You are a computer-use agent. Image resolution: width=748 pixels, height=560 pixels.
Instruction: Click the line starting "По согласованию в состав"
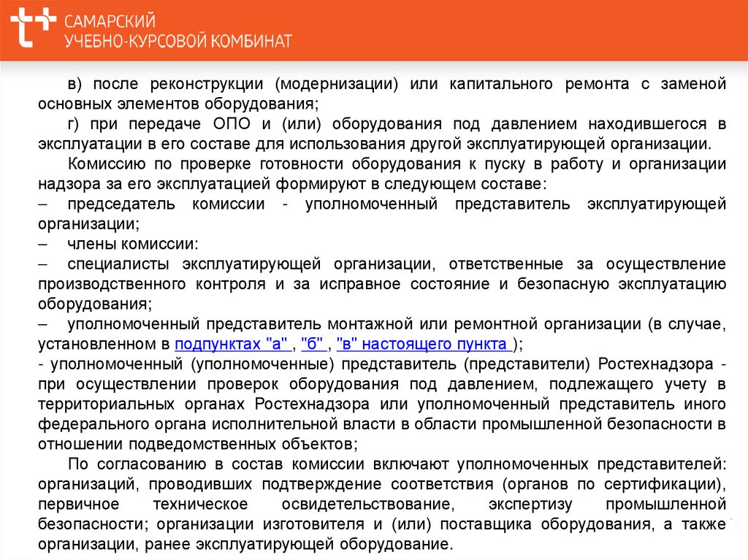click(397, 464)
